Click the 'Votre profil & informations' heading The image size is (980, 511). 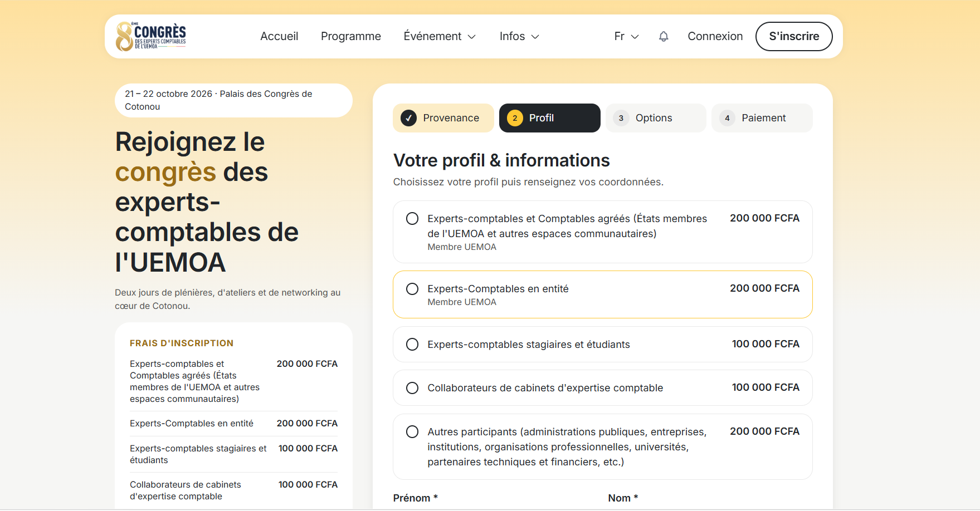pos(501,160)
